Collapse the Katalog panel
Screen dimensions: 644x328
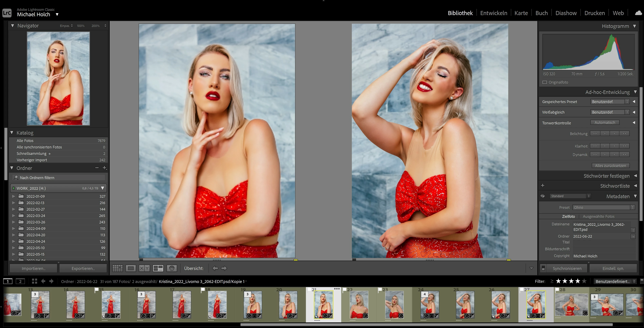pyautogui.click(x=12, y=133)
